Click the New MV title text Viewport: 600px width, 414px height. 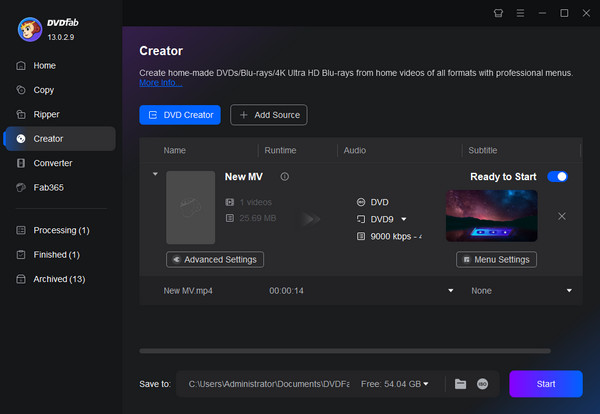(x=244, y=177)
